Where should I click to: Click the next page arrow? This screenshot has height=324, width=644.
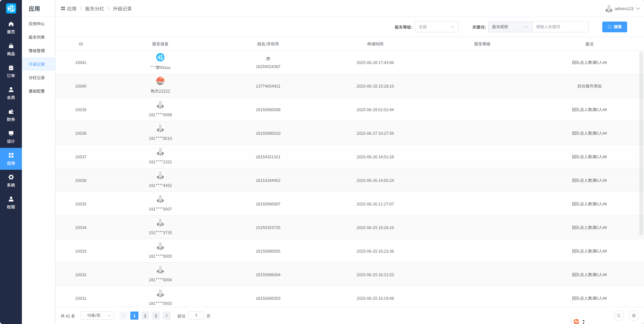tap(167, 316)
